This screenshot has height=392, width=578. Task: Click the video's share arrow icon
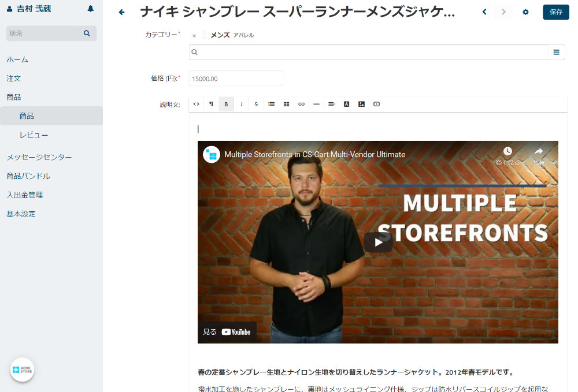point(539,151)
